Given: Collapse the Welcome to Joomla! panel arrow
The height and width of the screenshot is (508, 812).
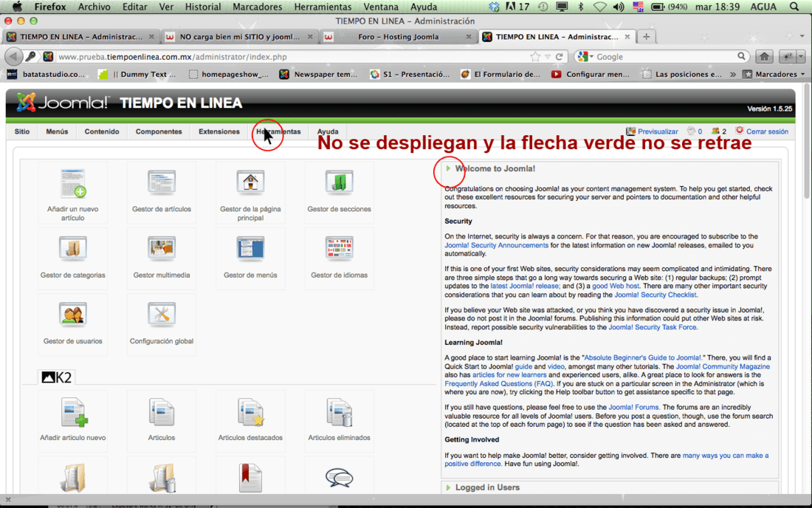Looking at the screenshot, I should pyautogui.click(x=448, y=168).
